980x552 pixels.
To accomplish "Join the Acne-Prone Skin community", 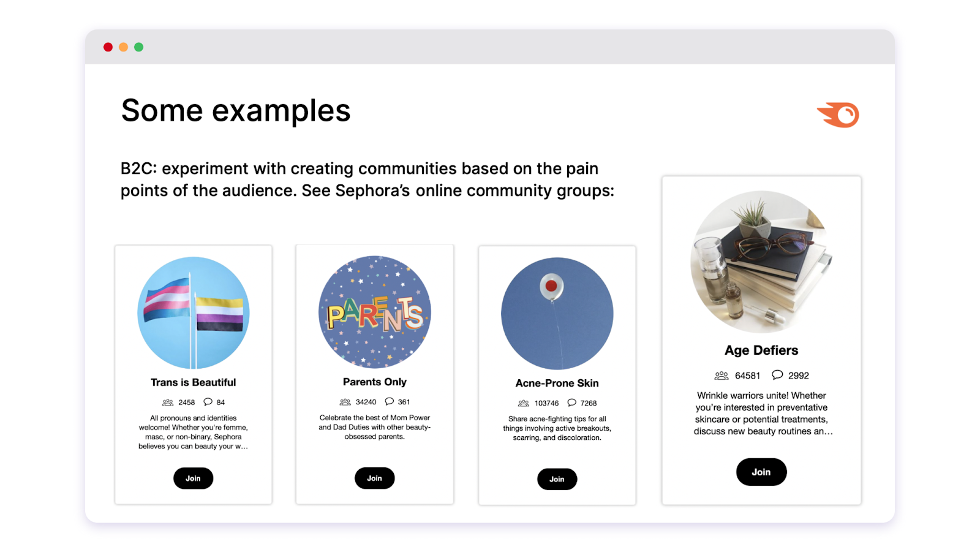I will click(557, 479).
